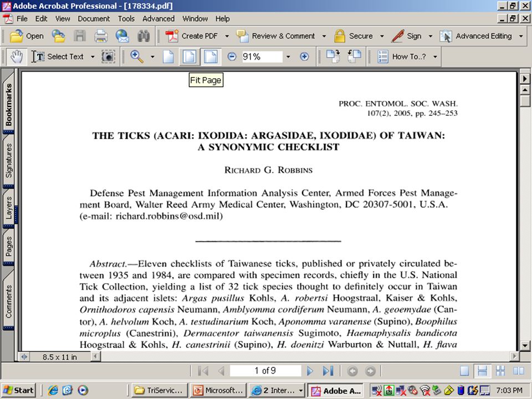Image resolution: width=532 pixels, height=399 pixels.
Task: Click the zoom in plus button
Action: 304,57
